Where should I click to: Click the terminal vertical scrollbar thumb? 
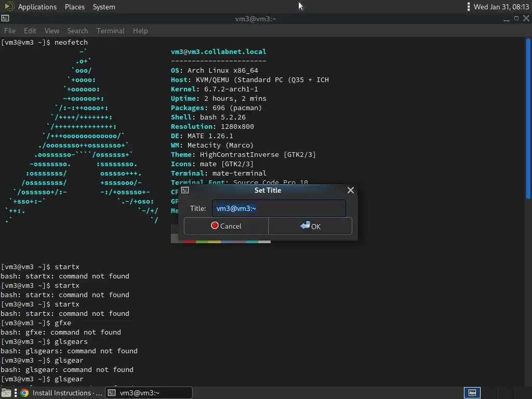[528, 119]
